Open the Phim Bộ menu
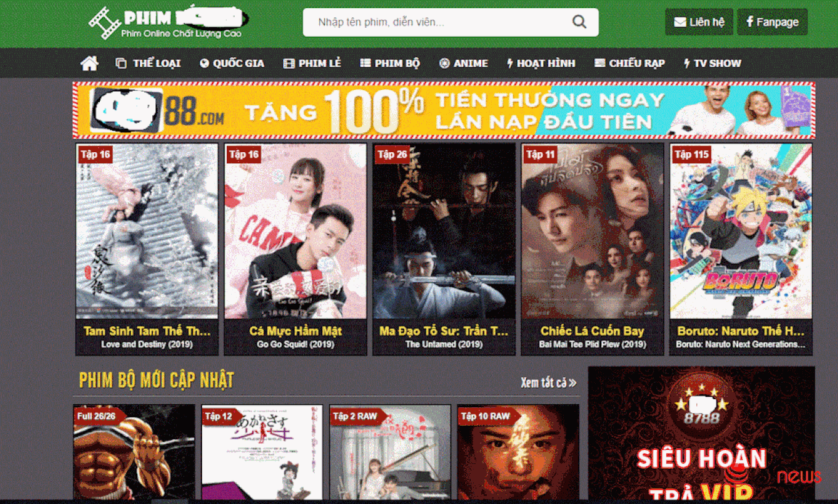Screen dimensions: 838x504 point(390,63)
